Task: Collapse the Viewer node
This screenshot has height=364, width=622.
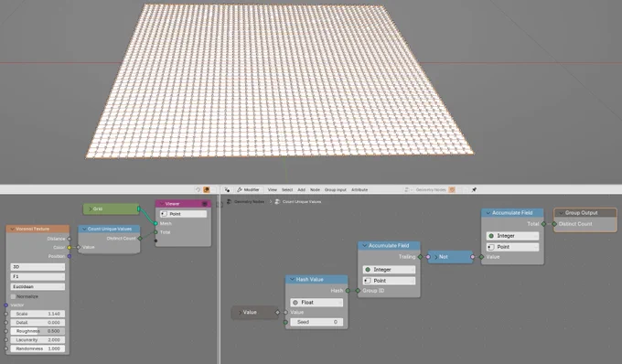Action: pyautogui.click(x=162, y=204)
